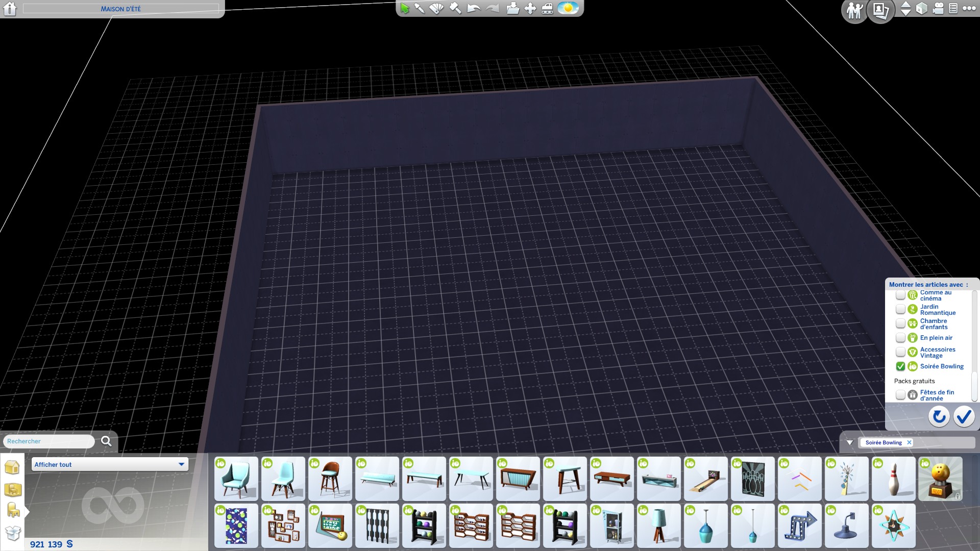Click the Maison d'été lot name field
Screen dimensions: 980x551
121,9
